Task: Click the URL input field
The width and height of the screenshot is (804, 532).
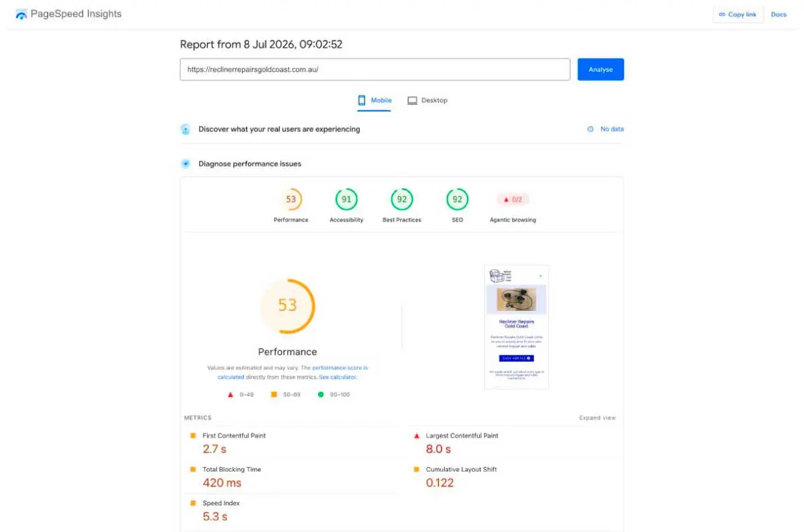Action: click(x=375, y=69)
